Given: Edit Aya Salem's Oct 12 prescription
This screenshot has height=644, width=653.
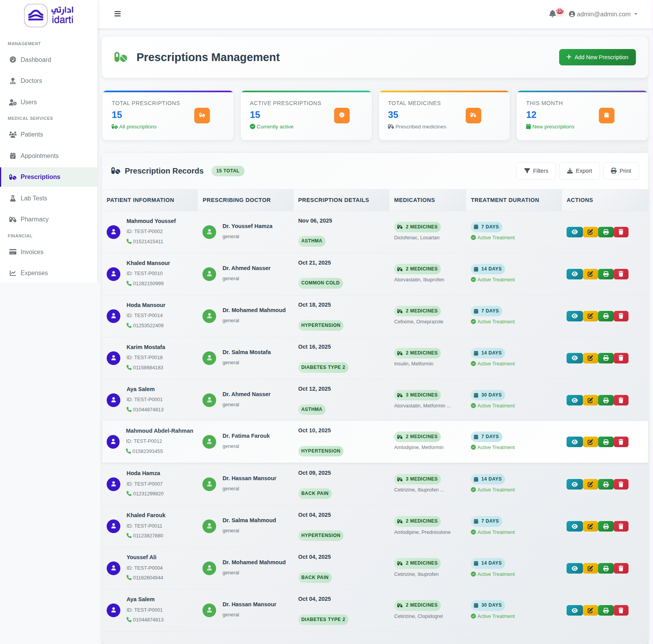Looking at the screenshot, I should tap(590, 400).
